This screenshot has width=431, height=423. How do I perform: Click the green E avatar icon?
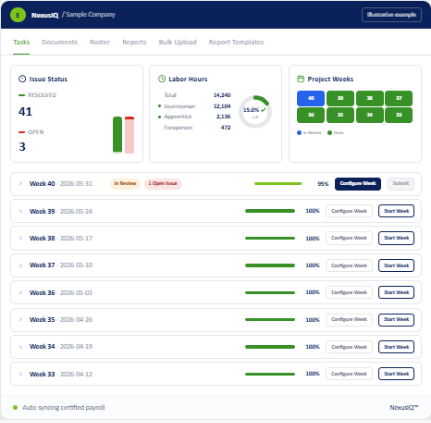click(x=18, y=15)
